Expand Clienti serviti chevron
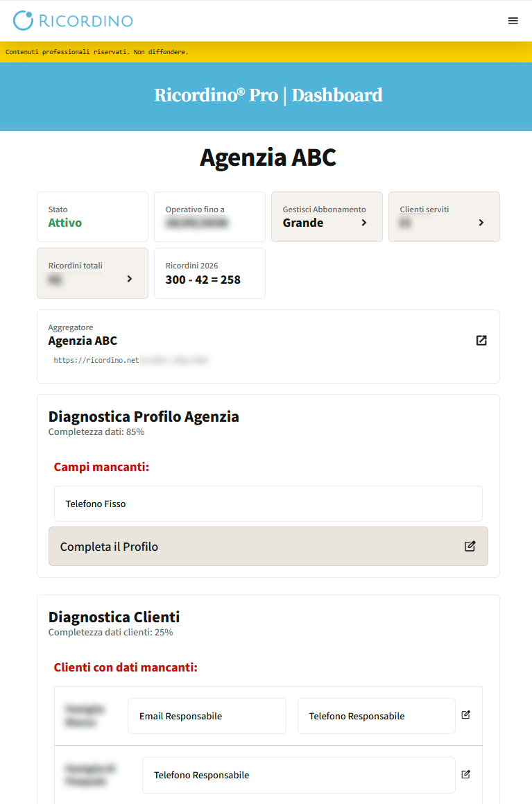The width and height of the screenshot is (532, 804). click(481, 223)
